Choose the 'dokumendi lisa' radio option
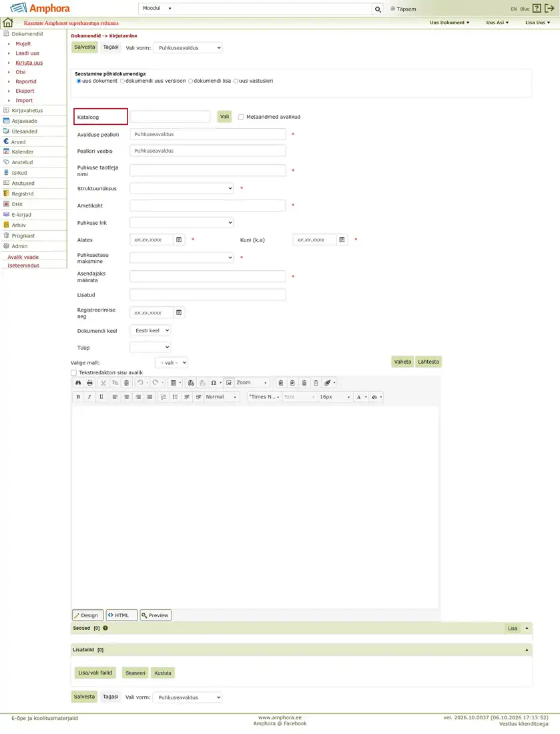This screenshot has height=734, width=560. 191,81
